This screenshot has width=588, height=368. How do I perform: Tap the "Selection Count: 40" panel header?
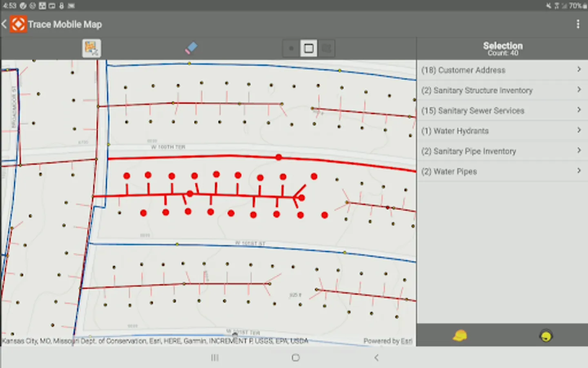coord(503,49)
